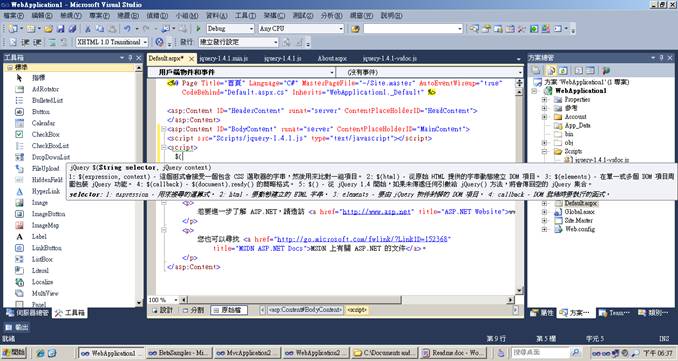Screen dimensions: 678x361
Task: Select the Pointer (指標) tool in Toolbox
Action: point(38,78)
